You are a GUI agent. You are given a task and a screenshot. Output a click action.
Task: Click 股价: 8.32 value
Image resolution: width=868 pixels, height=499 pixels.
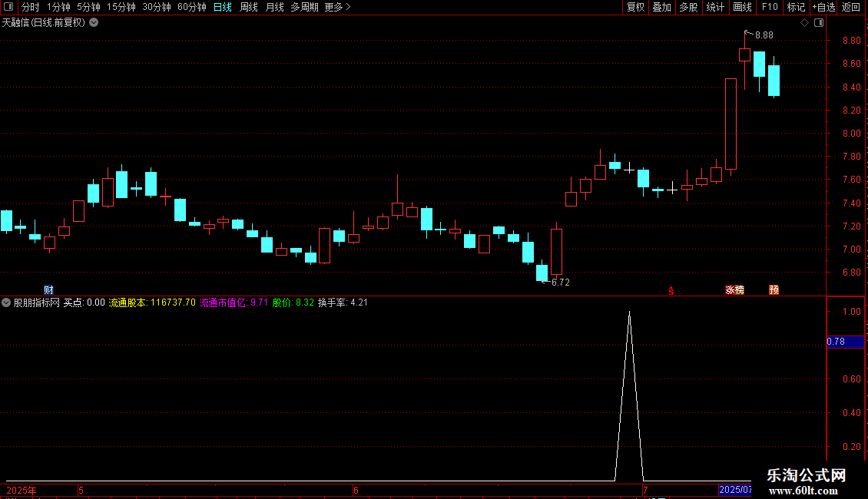click(x=293, y=302)
